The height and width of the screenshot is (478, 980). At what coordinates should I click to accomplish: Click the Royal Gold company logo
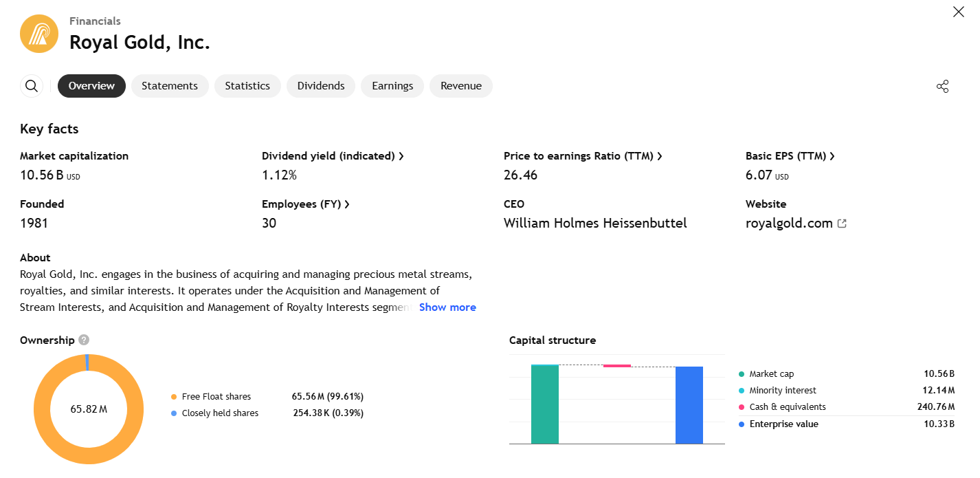tap(39, 34)
